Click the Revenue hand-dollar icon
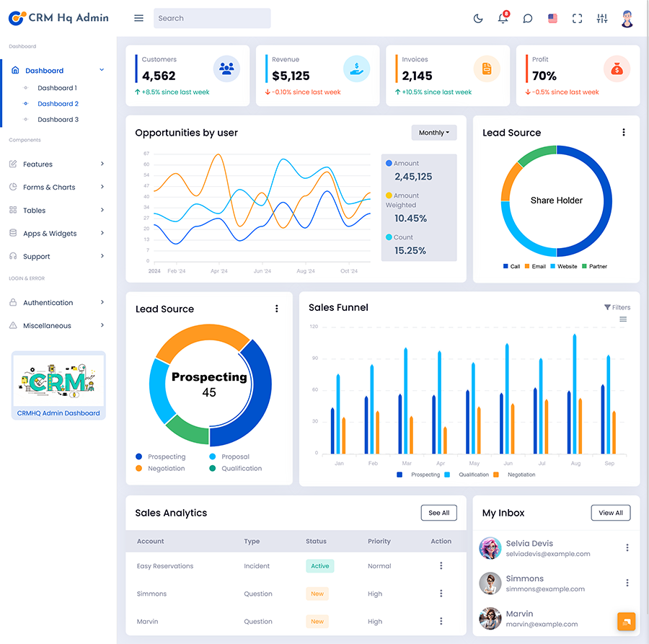Screen dimensions: 649x644 (x=356, y=69)
